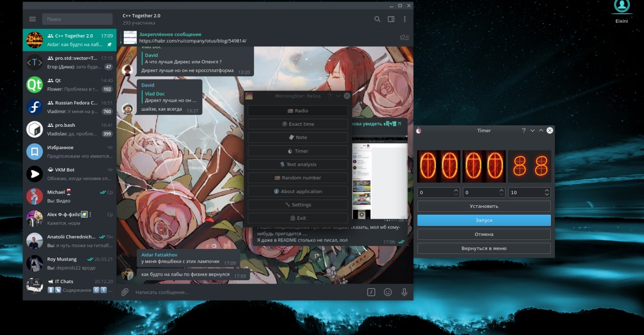Click the Timer window stopwatch title icon

pyautogui.click(x=419, y=131)
